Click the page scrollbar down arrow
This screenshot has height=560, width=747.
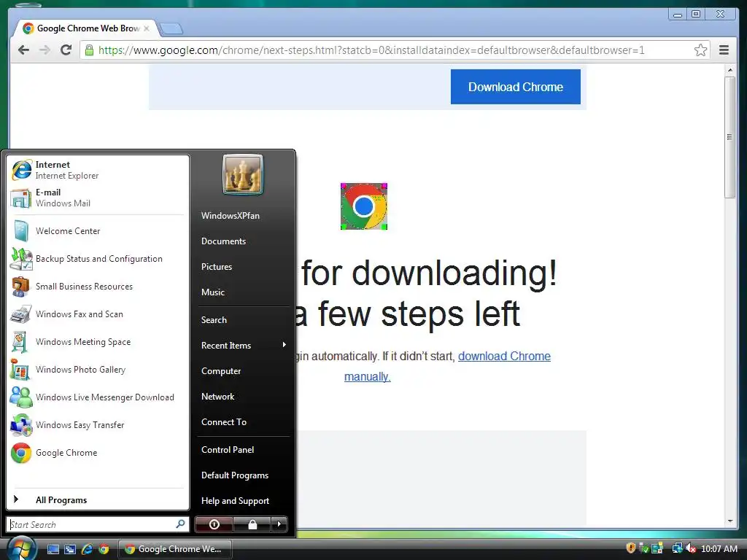click(729, 521)
